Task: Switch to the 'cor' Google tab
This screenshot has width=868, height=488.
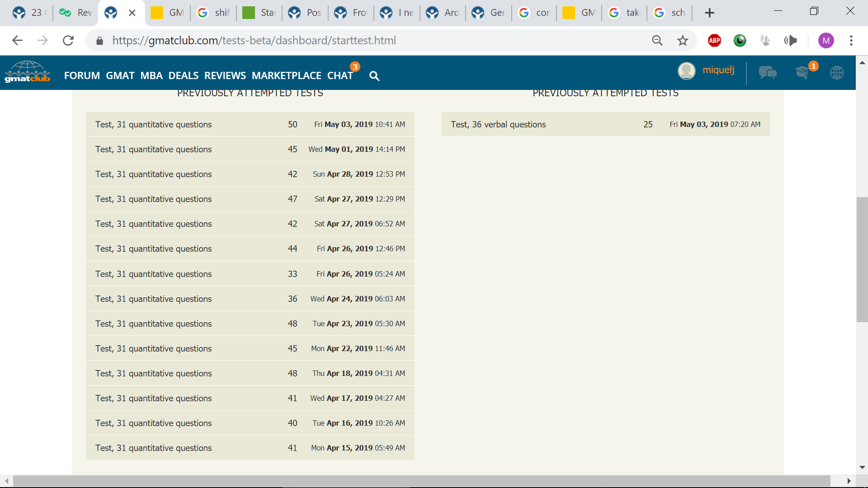Action: [x=534, y=13]
